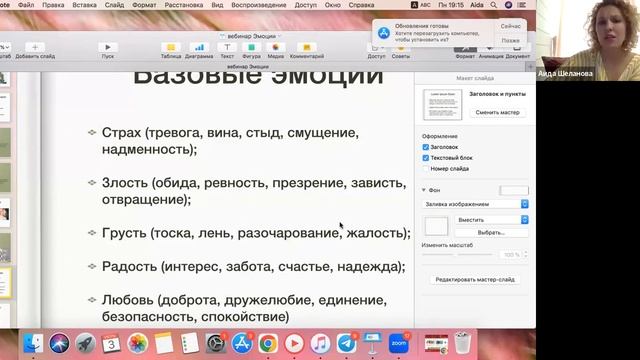Click Позже in the update notification

(510, 40)
